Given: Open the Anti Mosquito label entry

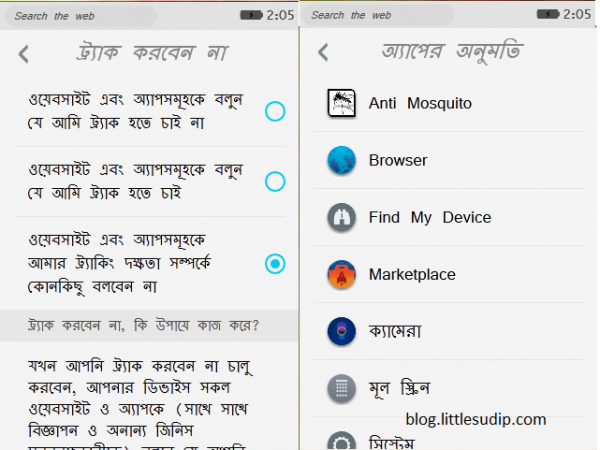Looking at the screenshot, I should tap(420, 103).
